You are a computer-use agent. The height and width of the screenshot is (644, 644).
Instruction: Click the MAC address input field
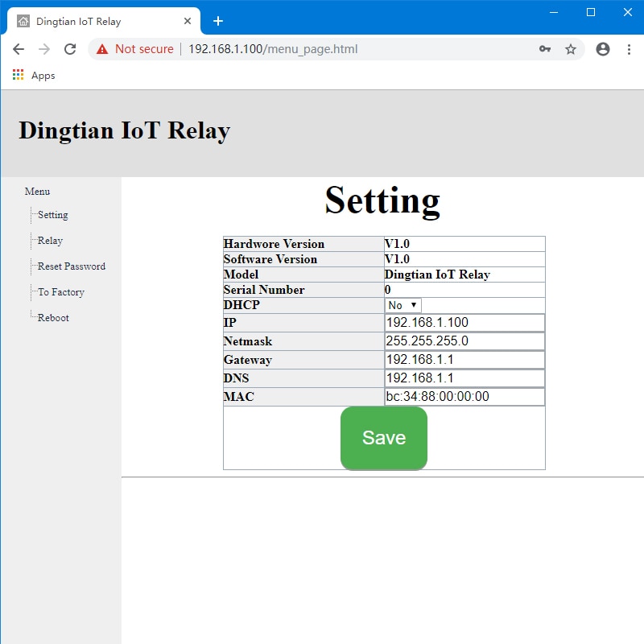pyautogui.click(x=464, y=396)
